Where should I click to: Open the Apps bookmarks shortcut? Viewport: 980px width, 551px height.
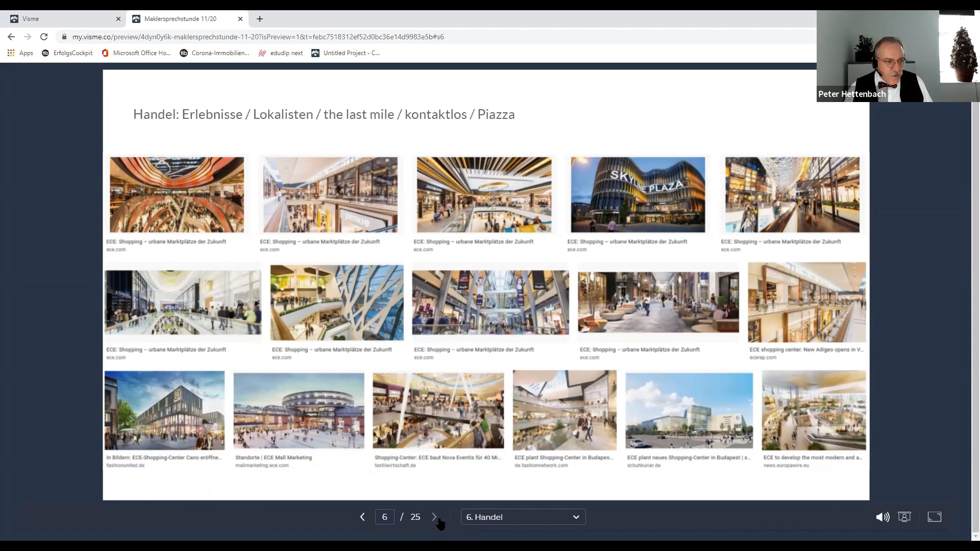[20, 53]
